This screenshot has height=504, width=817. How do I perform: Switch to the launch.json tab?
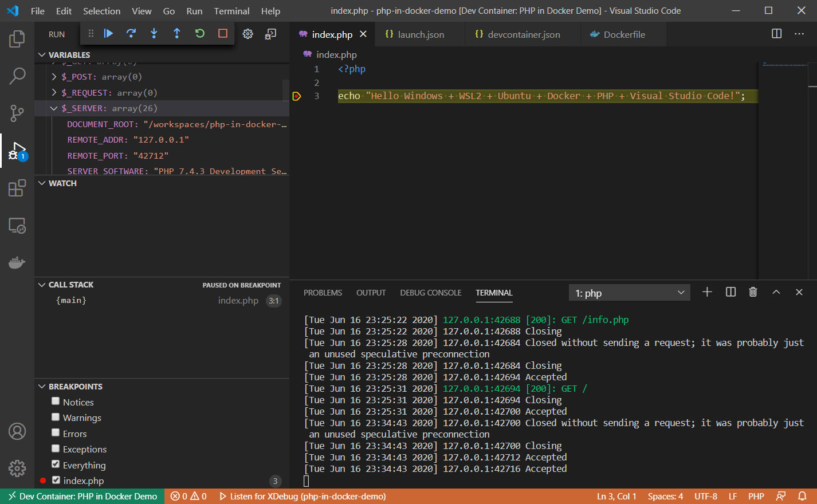click(x=419, y=34)
